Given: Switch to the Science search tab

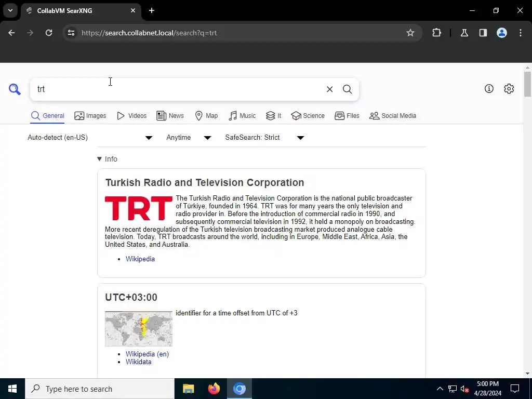Looking at the screenshot, I should (x=308, y=116).
